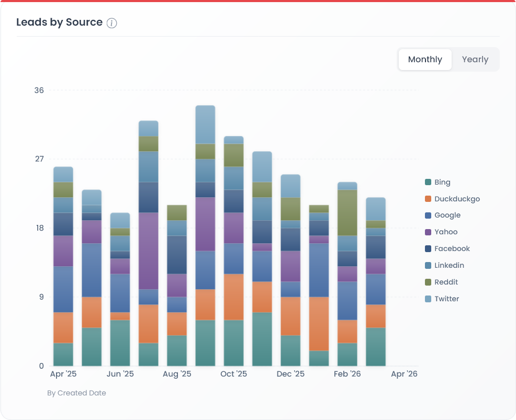This screenshot has height=420, width=516.
Task: Click the Apr '25 axis label
Action: 62,374
